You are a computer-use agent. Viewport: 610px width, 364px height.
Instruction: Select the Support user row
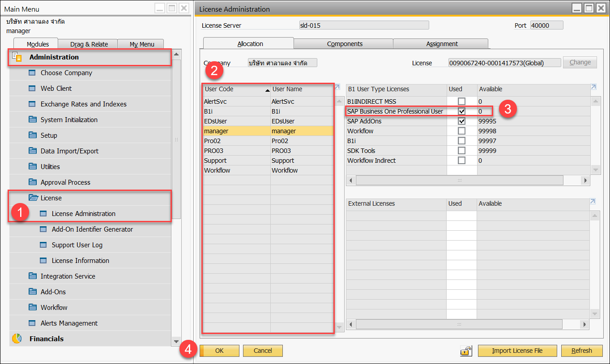[x=268, y=161]
